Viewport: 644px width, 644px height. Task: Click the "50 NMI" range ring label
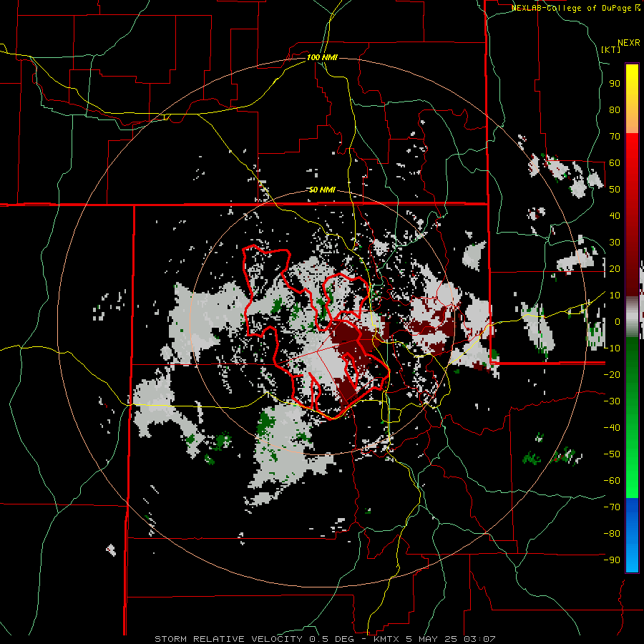tap(322, 190)
